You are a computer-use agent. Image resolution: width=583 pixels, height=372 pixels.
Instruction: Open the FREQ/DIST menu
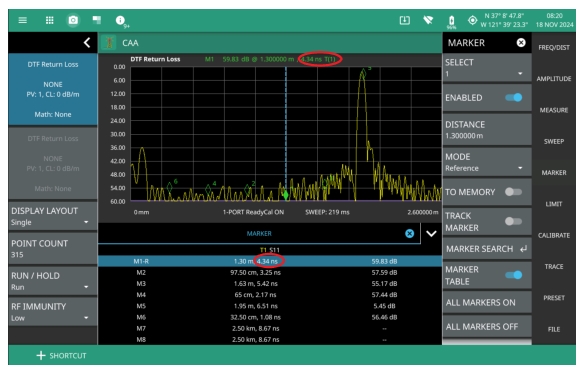pos(554,48)
